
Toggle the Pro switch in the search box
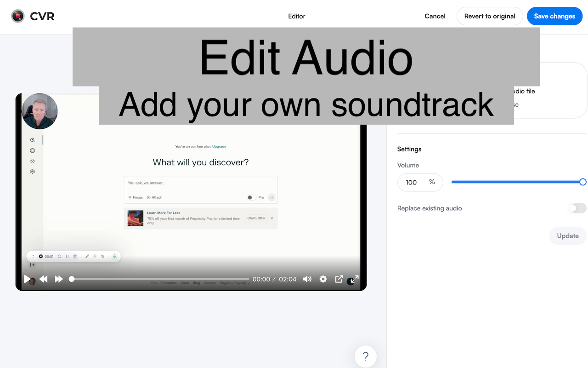251,197
